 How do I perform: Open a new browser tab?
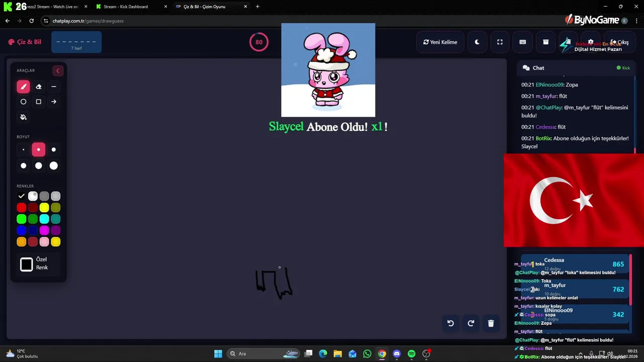tap(258, 7)
